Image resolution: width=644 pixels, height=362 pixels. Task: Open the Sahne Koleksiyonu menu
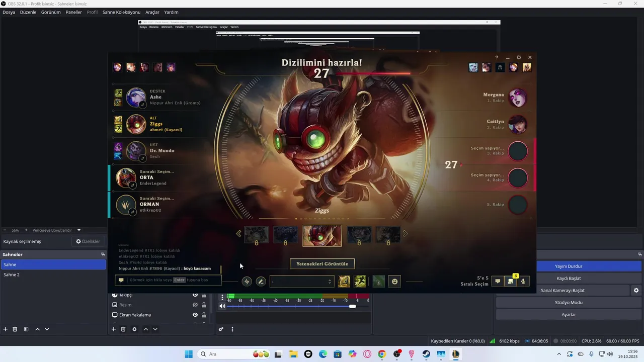[121, 12]
